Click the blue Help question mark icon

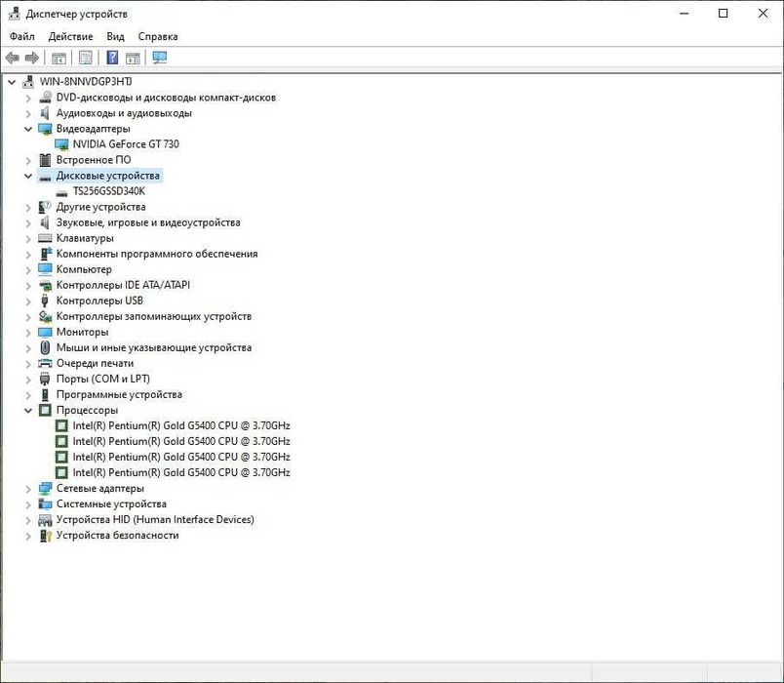[112, 58]
